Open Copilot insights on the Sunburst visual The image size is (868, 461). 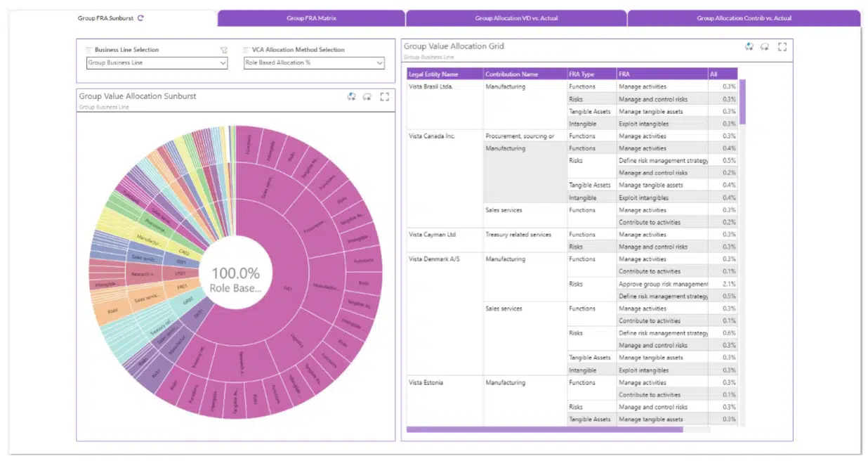pyautogui.click(x=352, y=97)
